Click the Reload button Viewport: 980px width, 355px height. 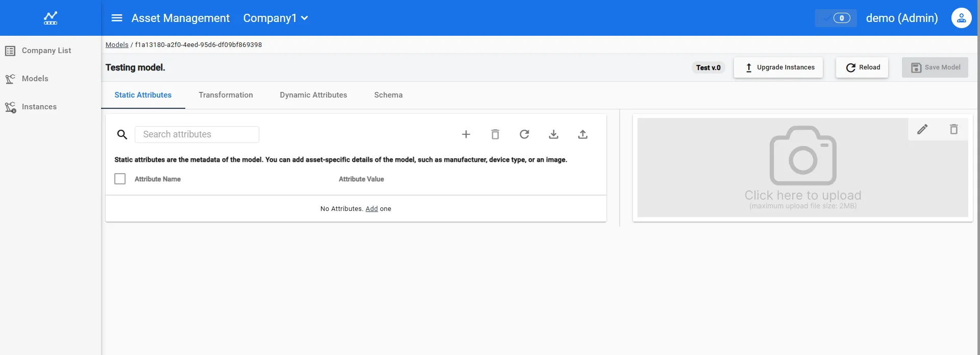coord(862,67)
